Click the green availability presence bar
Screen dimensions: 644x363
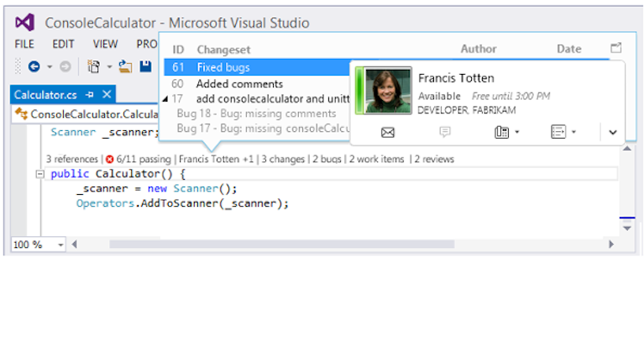[359, 91]
